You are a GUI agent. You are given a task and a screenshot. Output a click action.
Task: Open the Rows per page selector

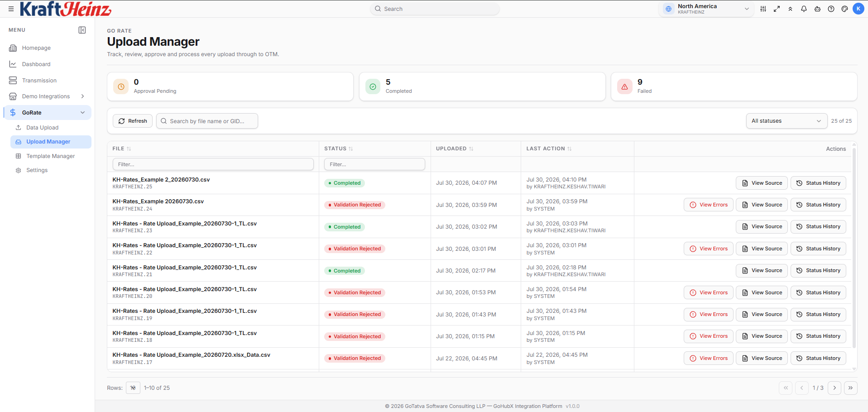pos(133,388)
